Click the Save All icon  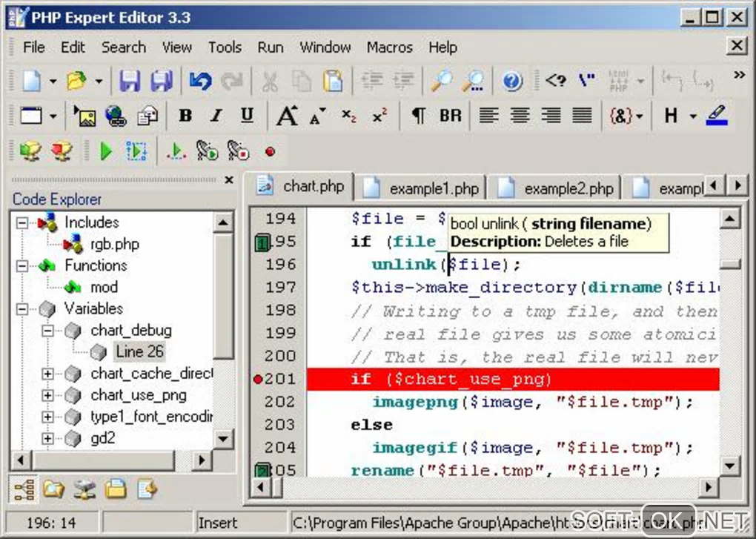162,81
